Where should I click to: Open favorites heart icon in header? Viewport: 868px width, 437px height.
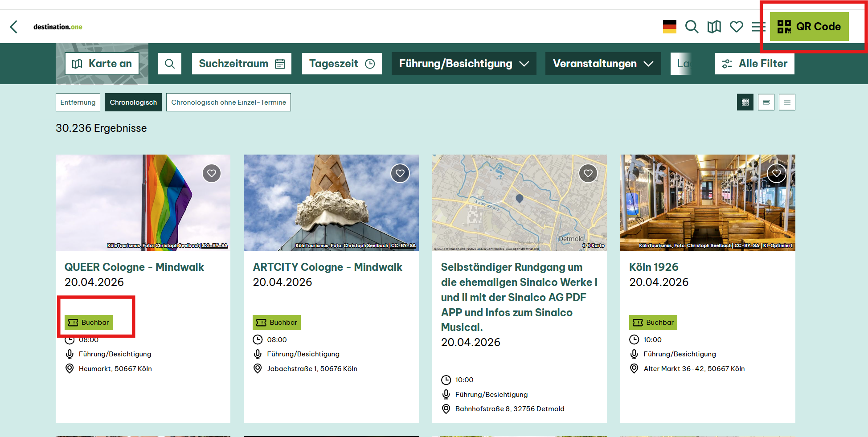[x=736, y=27]
